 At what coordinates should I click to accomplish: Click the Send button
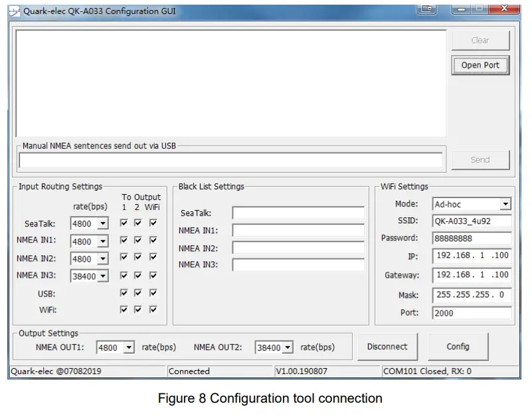coord(480,159)
